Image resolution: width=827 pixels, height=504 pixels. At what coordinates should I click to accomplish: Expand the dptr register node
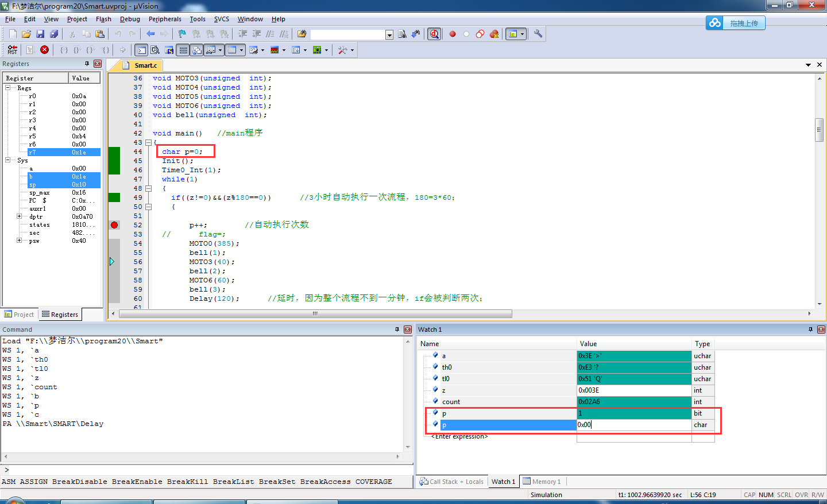19,216
